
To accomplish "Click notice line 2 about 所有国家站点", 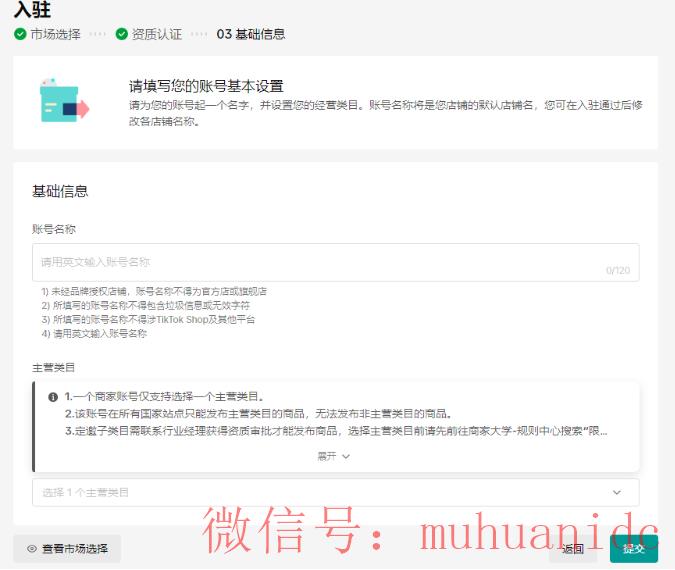I will (x=258, y=414).
